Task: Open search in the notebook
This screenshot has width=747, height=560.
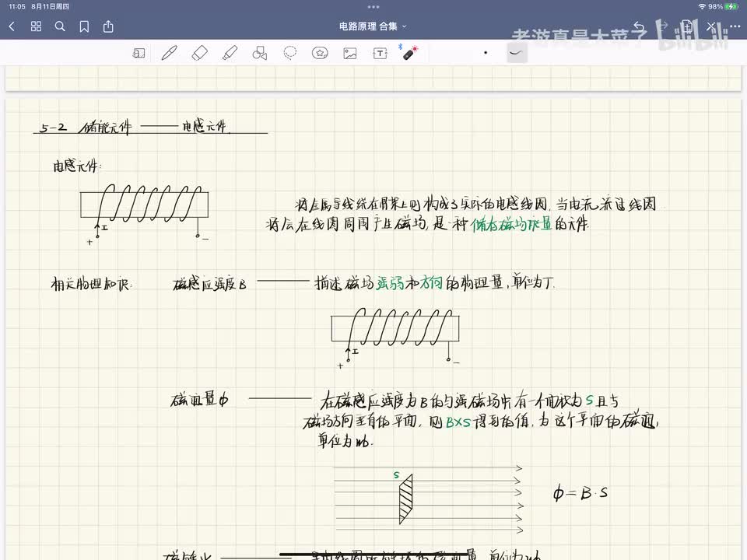Action: tap(60, 26)
